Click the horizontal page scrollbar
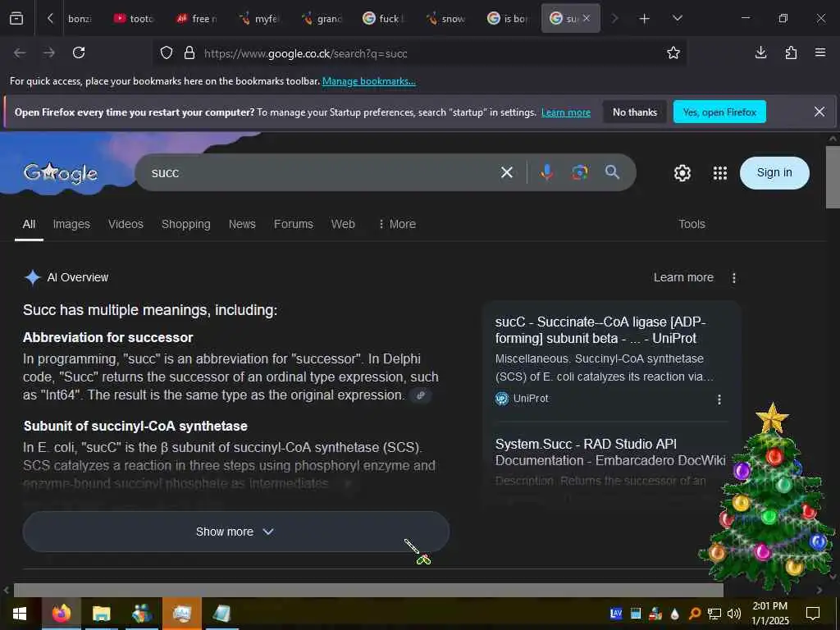 (368, 590)
